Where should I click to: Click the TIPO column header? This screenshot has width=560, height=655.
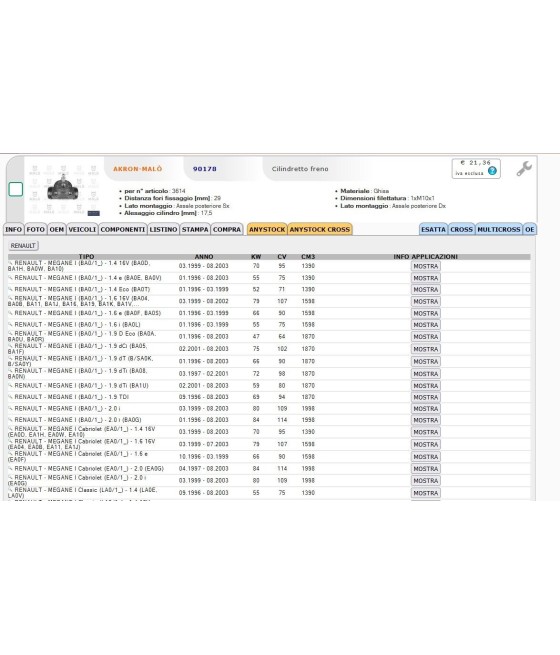pyautogui.click(x=86, y=256)
